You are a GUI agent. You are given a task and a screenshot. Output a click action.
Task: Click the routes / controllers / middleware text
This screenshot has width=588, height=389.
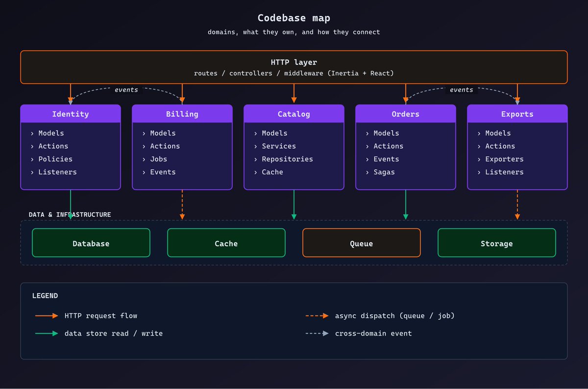294,73
